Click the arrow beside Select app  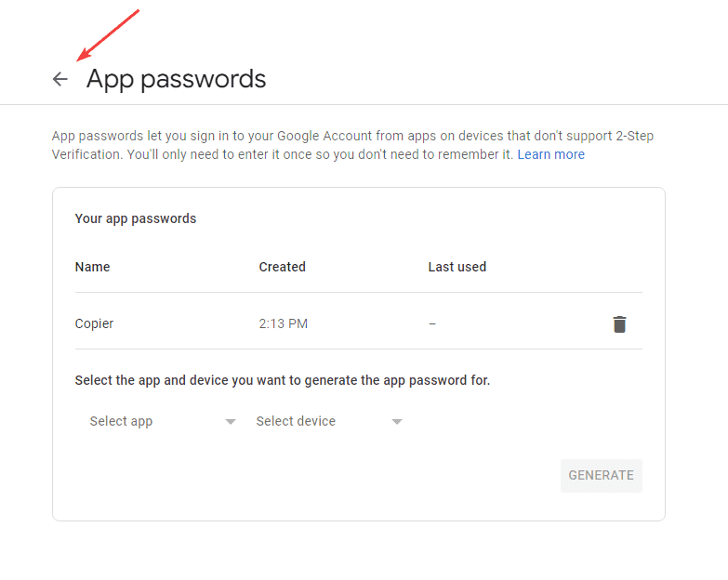point(231,422)
